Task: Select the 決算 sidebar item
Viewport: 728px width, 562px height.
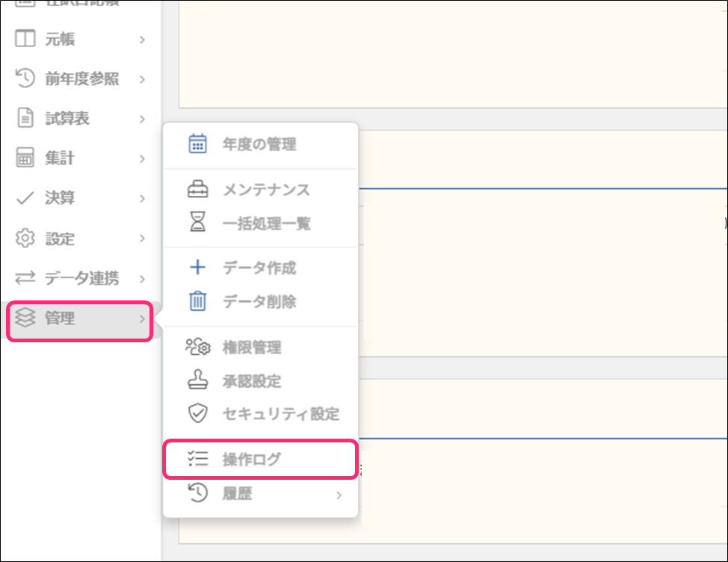Action: [59, 199]
